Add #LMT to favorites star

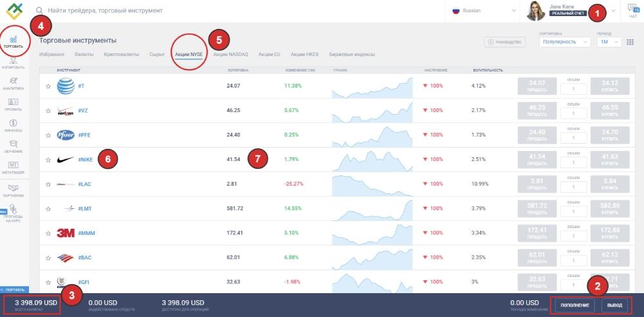(x=48, y=209)
